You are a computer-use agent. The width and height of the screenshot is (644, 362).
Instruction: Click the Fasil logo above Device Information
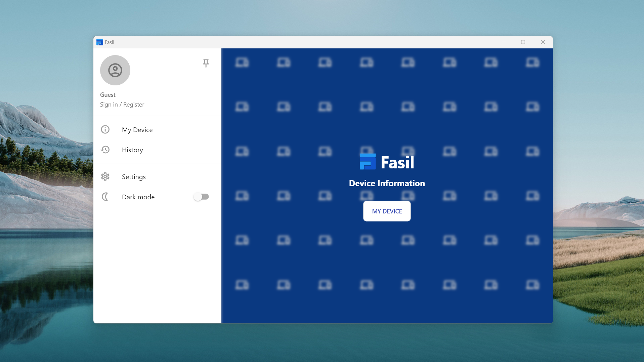tap(368, 162)
